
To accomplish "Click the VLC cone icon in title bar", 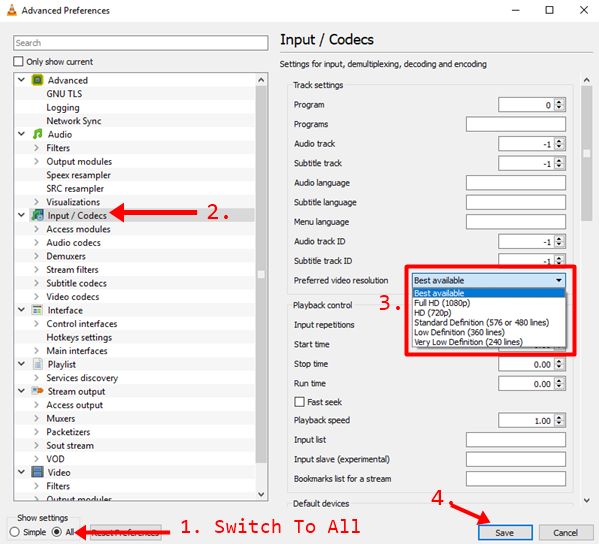I will (12, 10).
